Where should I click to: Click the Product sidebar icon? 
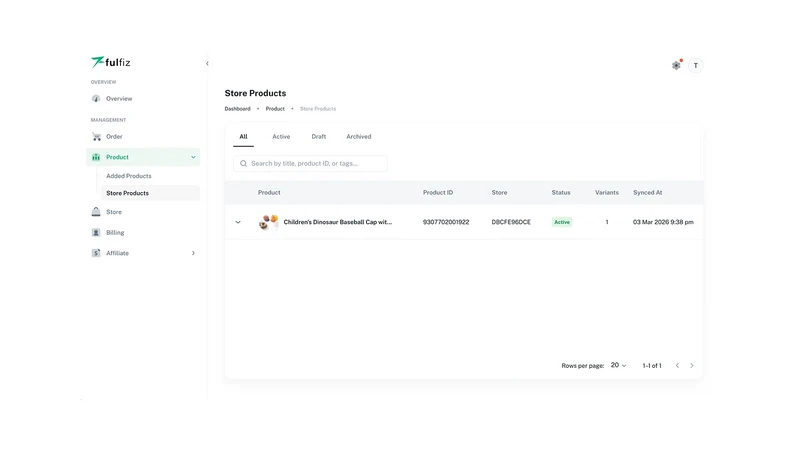96,157
